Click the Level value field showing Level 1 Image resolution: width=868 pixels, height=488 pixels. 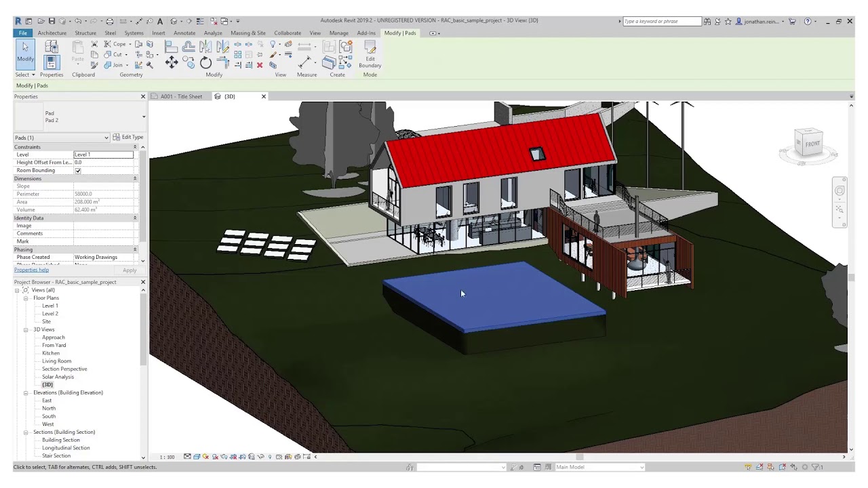[x=104, y=155]
